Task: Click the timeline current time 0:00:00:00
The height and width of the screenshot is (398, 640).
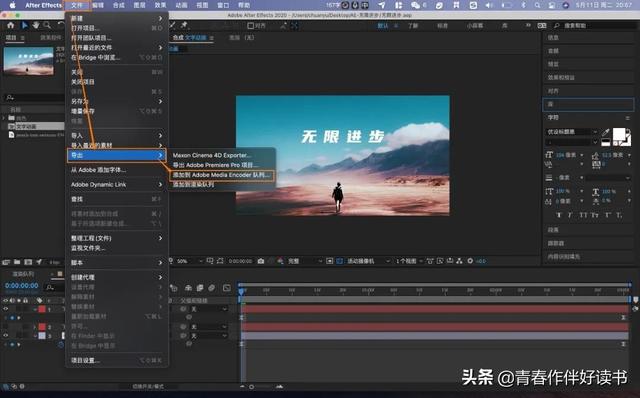Action: point(22,286)
